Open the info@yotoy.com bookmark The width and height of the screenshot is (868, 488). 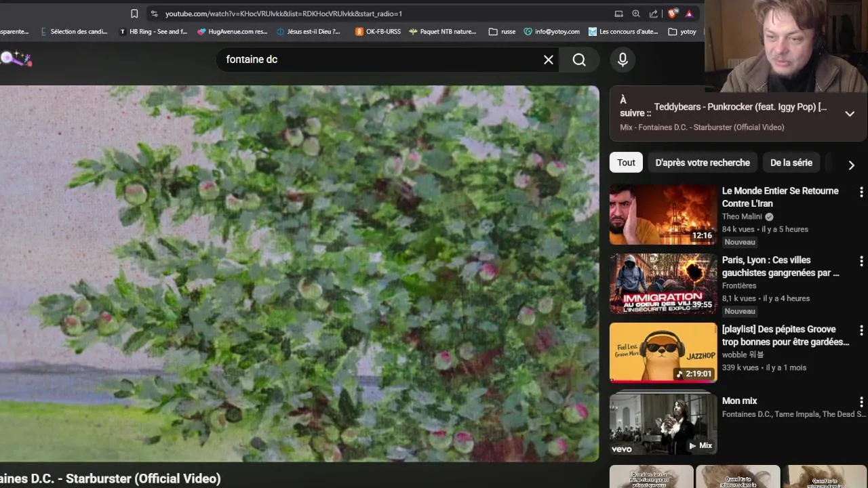[551, 31]
